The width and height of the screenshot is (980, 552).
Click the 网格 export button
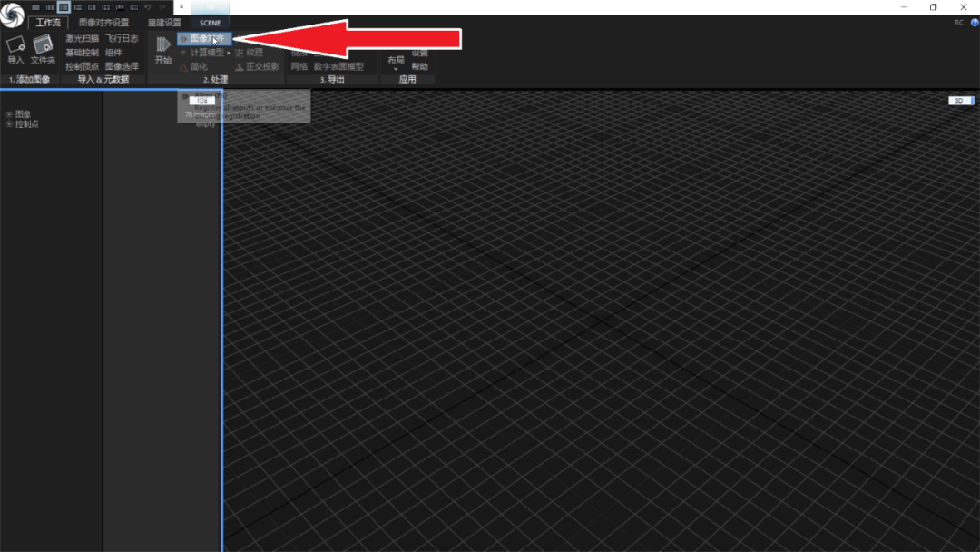coord(299,66)
